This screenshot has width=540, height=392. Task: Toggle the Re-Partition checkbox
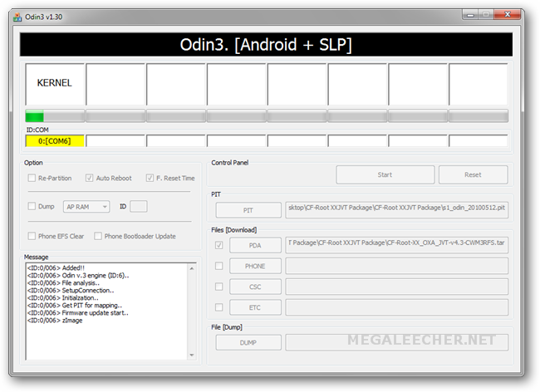[x=32, y=178]
